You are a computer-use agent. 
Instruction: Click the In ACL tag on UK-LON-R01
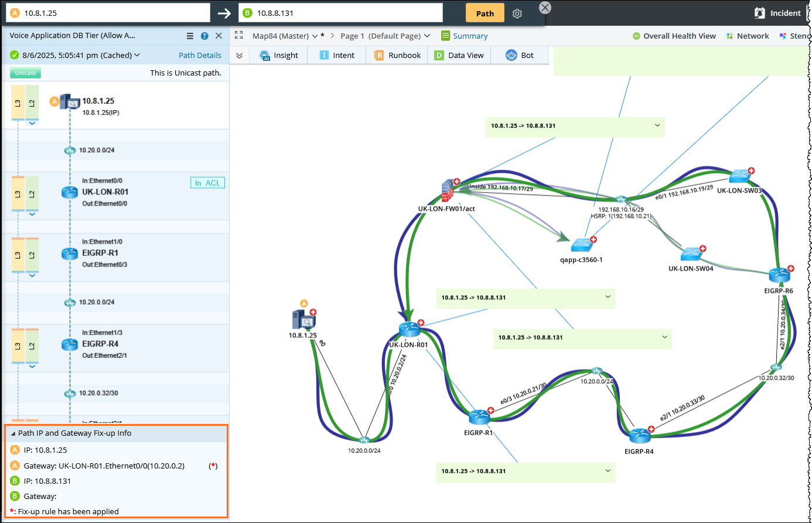pyautogui.click(x=207, y=183)
